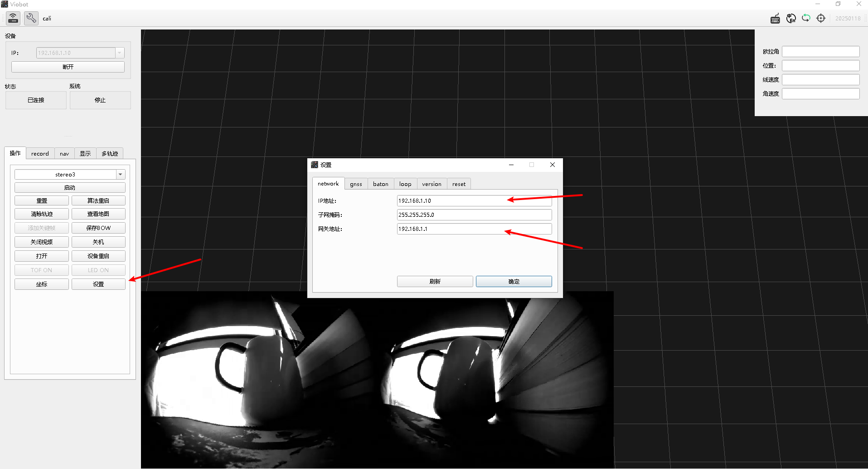This screenshot has height=469, width=868.
Task: Click the green refresh loop icon
Action: (806, 18)
